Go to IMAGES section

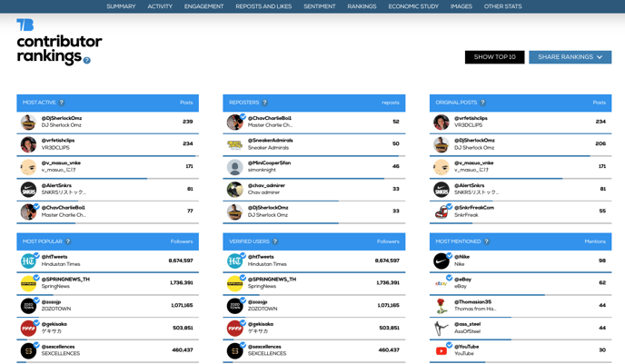pyautogui.click(x=461, y=6)
